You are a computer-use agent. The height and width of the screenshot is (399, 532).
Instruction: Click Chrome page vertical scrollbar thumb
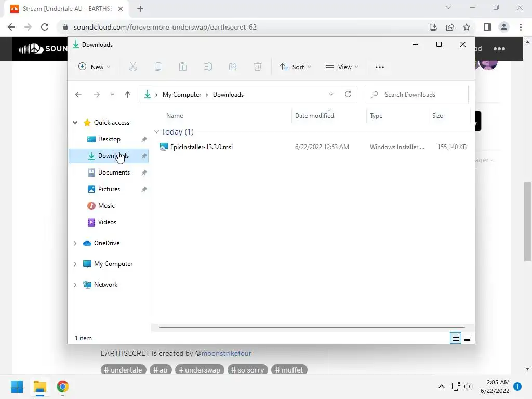(x=527, y=221)
